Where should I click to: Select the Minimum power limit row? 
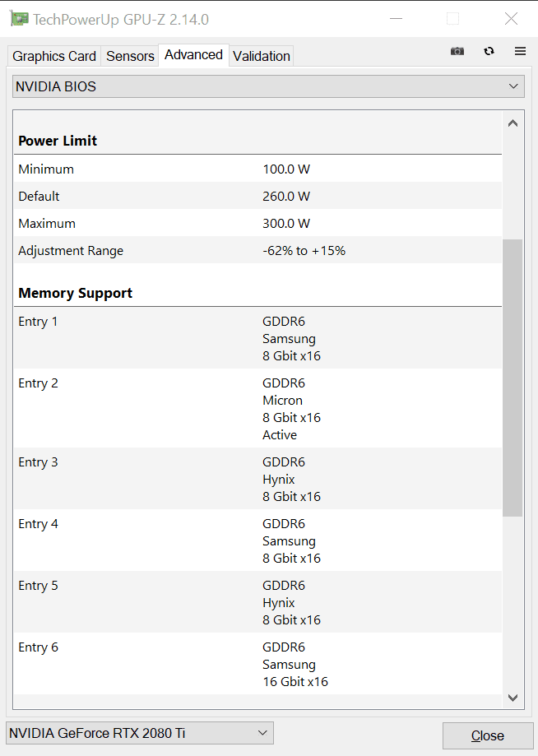tap(258, 169)
